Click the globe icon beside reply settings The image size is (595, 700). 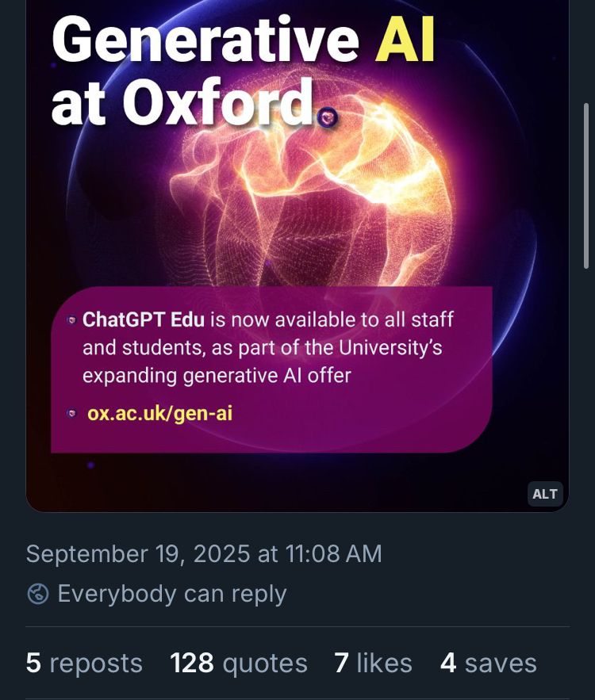(x=38, y=594)
